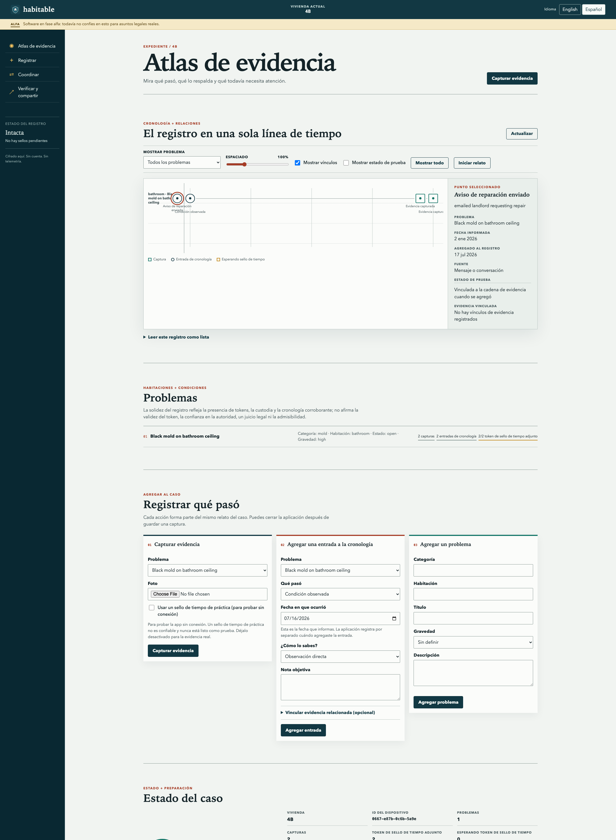
Task: Open the Todos los problemas dropdown
Action: click(182, 162)
